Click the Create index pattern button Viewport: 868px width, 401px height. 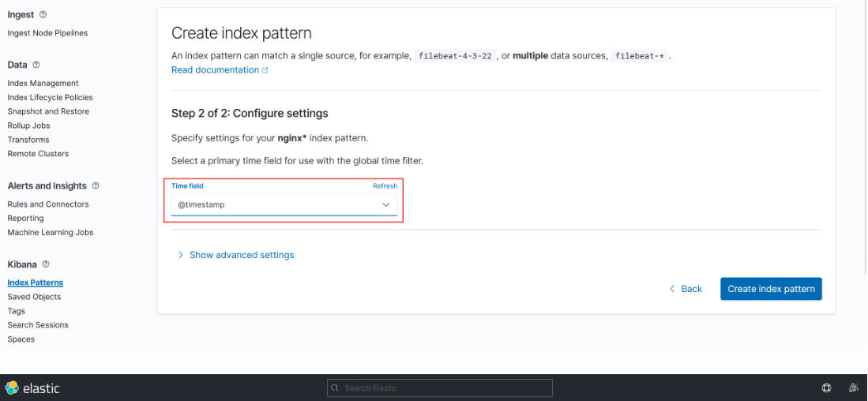pyautogui.click(x=771, y=289)
